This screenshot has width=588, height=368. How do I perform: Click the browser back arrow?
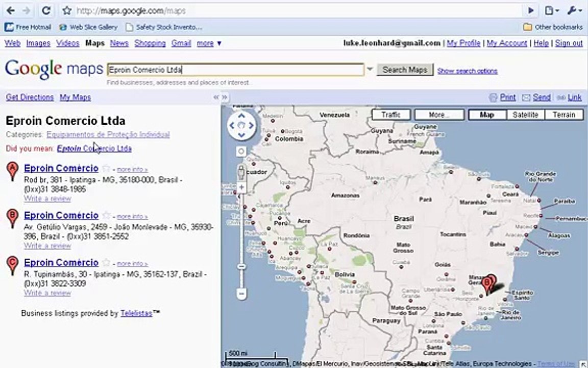tap(11, 11)
